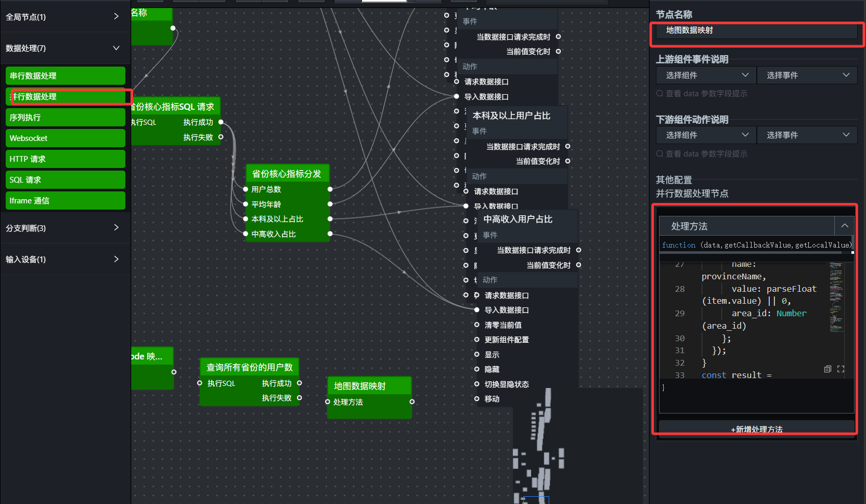This screenshot has width=866, height=504.
Task: Select the 地图数据映射 node title
Action: coord(360,386)
